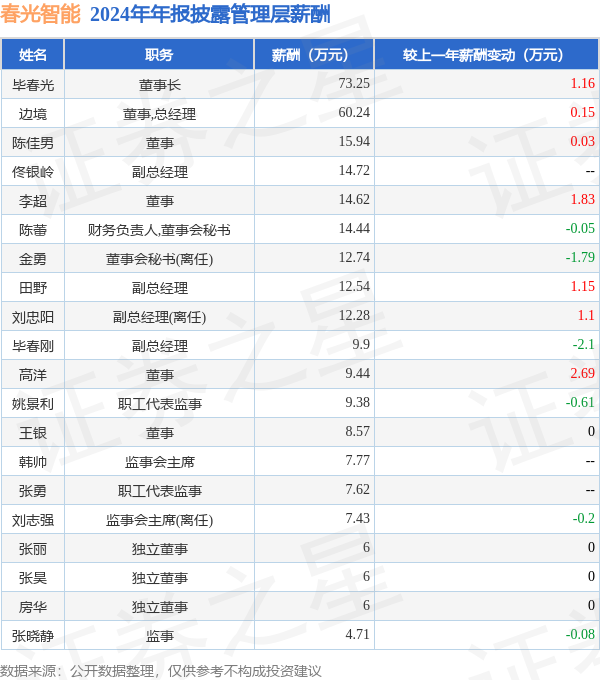The image size is (600, 680).
Task: Select the name 张晓静
Action: pos(33,637)
